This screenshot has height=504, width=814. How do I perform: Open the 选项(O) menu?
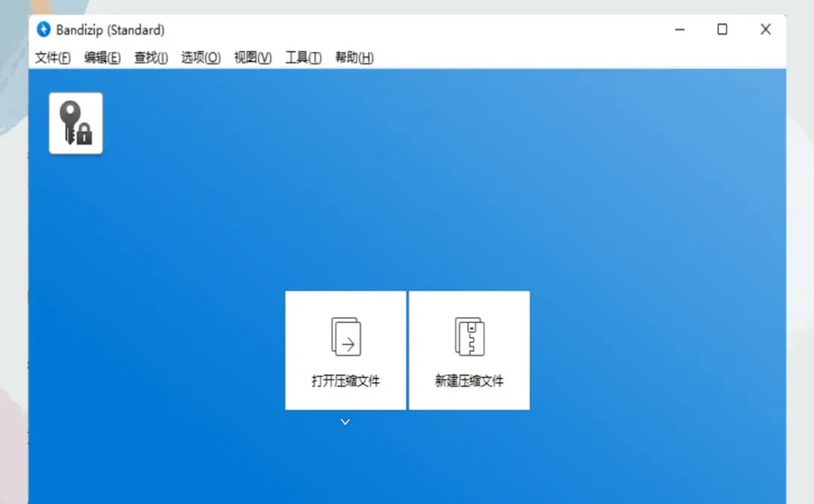point(200,57)
